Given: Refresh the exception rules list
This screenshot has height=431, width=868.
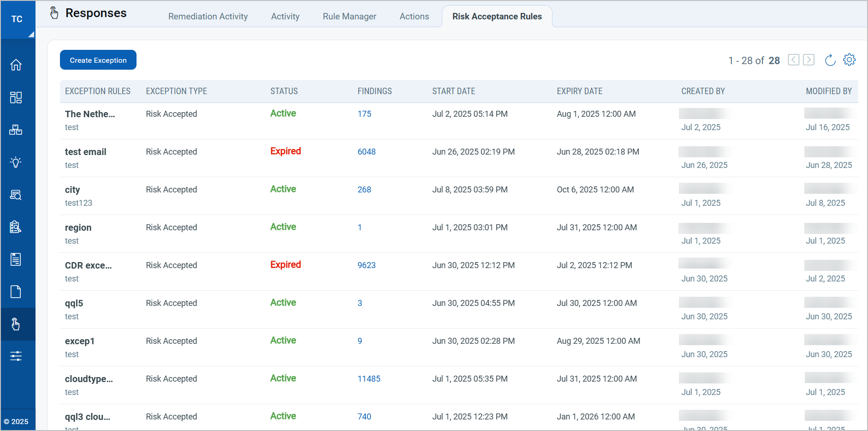Looking at the screenshot, I should [830, 60].
